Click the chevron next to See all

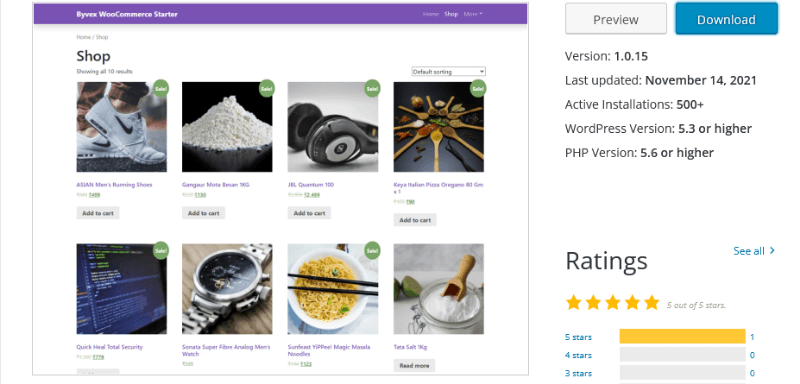(772, 250)
